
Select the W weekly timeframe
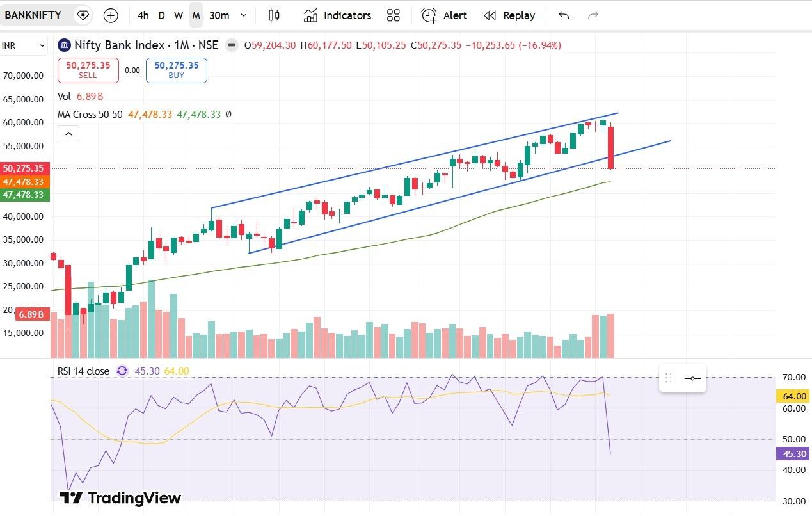179,15
